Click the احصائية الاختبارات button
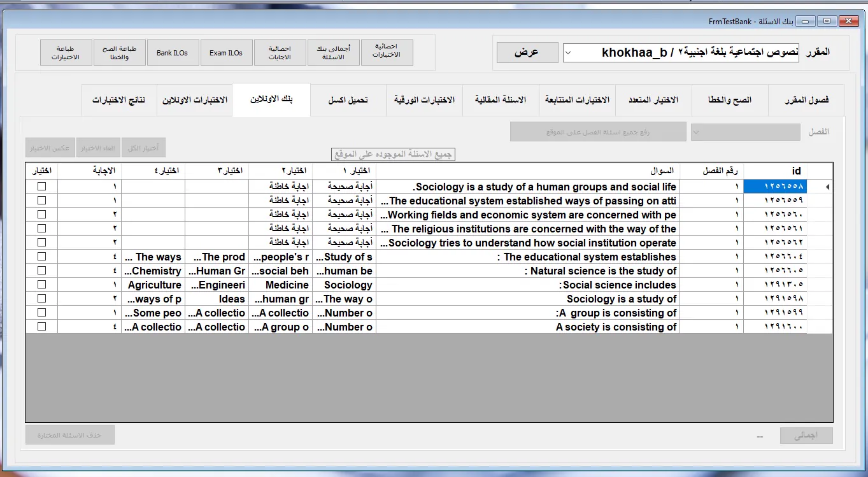Viewport: 868px width, 477px height. pos(387,53)
